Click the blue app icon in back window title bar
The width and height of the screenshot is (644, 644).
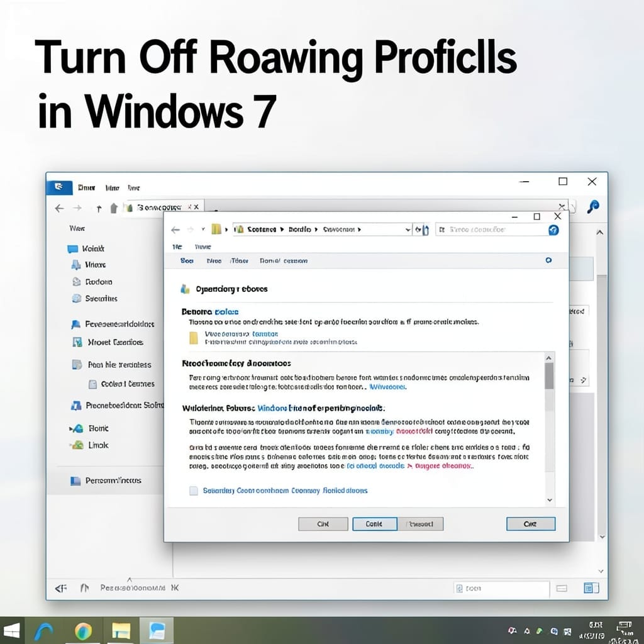(59, 187)
